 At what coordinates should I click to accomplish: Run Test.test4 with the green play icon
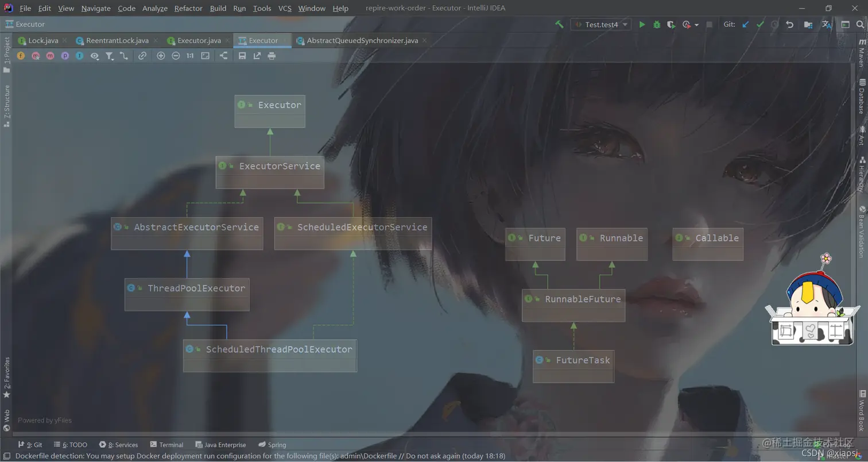[642, 25]
